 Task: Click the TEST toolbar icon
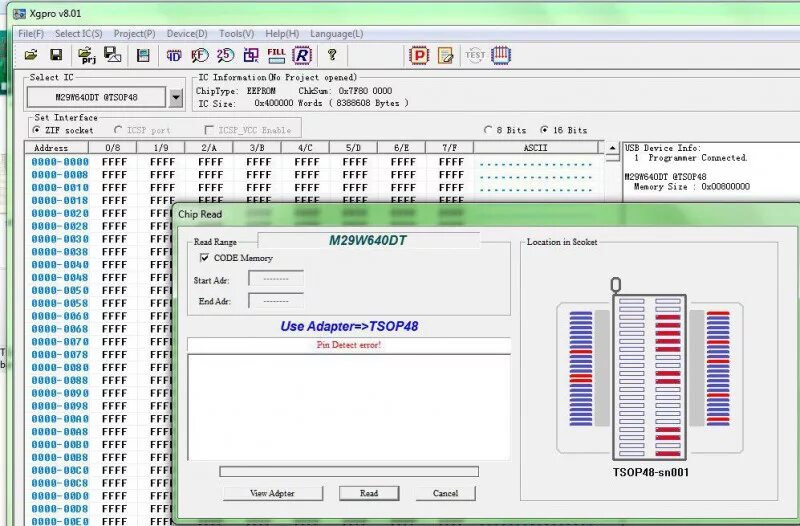pyautogui.click(x=474, y=55)
